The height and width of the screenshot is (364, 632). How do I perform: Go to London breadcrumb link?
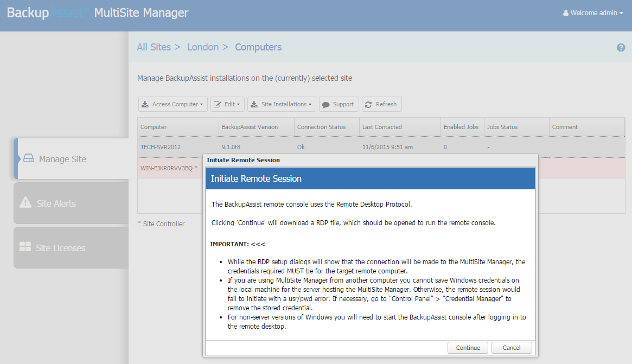(203, 47)
